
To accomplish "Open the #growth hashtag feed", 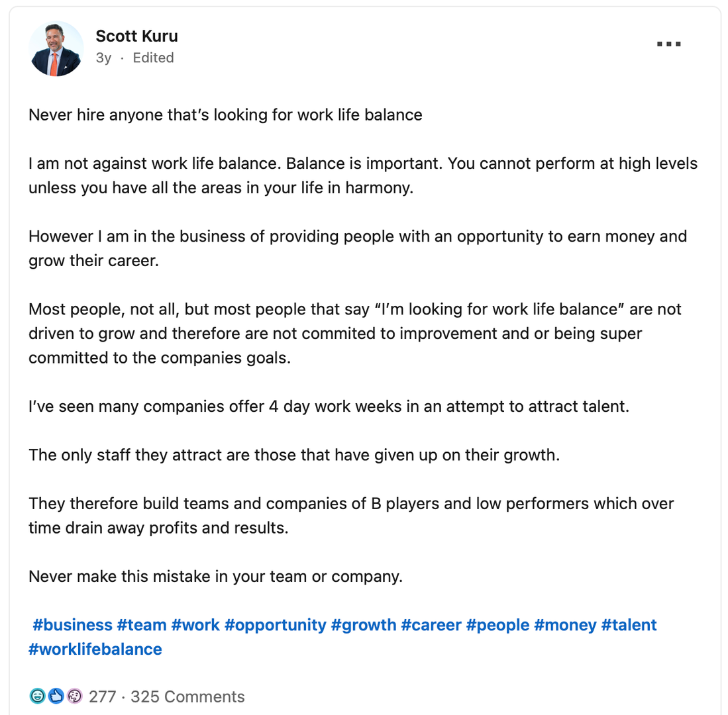I will point(364,625).
